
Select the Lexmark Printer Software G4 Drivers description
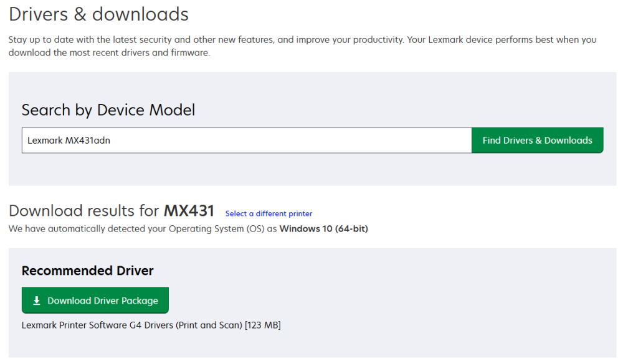tap(151, 325)
